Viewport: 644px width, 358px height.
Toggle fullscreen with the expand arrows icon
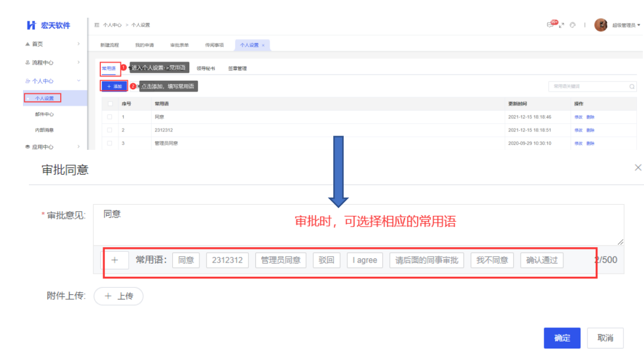(x=561, y=25)
